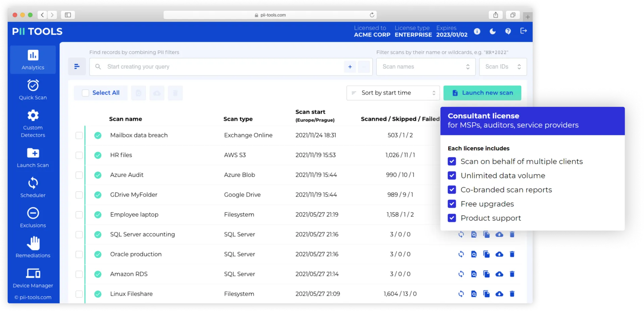Image resolution: width=644 pixels, height=311 pixels.
Task: Copy the Linux Fileshare scan
Action: click(x=486, y=294)
